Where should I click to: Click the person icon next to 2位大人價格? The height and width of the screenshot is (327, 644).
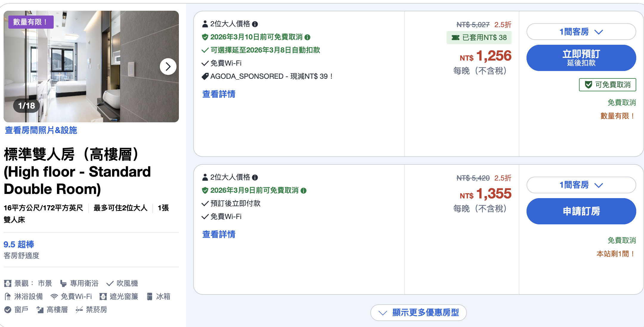click(205, 24)
